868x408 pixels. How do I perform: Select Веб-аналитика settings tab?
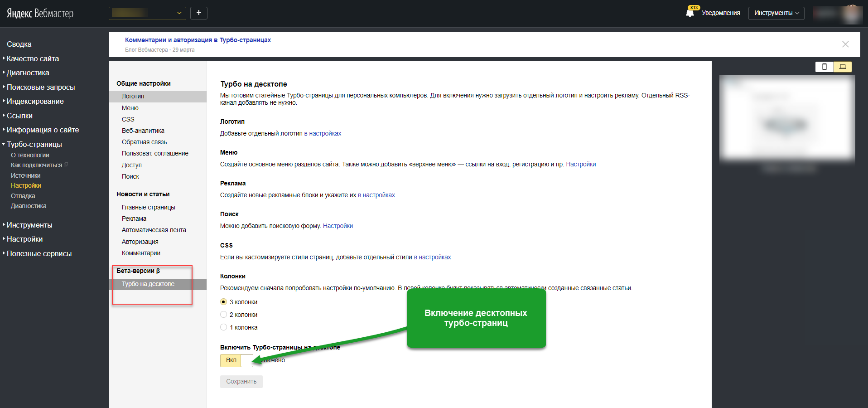point(143,131)
